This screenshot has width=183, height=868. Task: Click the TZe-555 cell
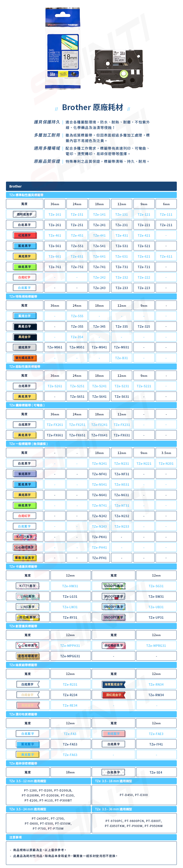[77, 316]
